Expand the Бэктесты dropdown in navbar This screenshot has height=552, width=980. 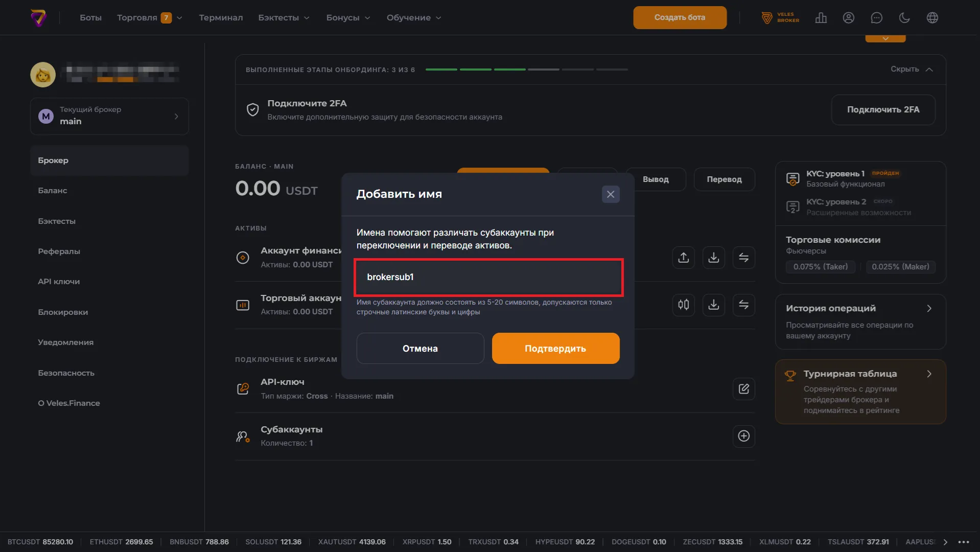point(284,18)
